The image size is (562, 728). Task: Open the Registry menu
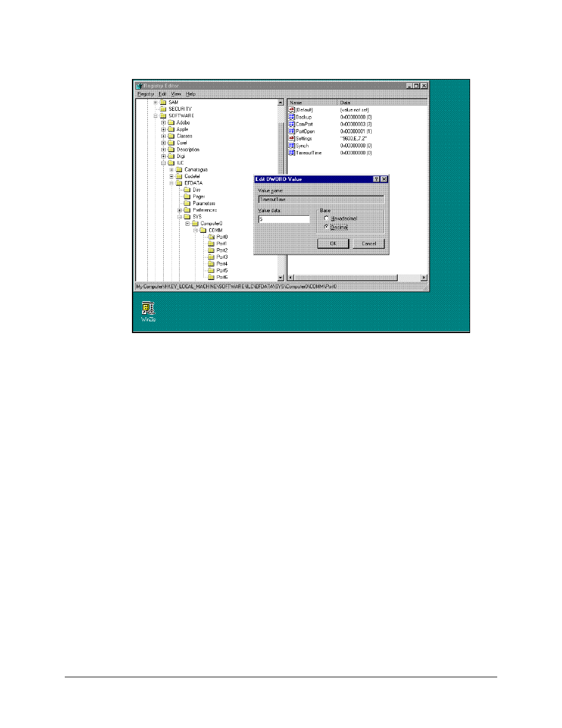tap(146, 94)
